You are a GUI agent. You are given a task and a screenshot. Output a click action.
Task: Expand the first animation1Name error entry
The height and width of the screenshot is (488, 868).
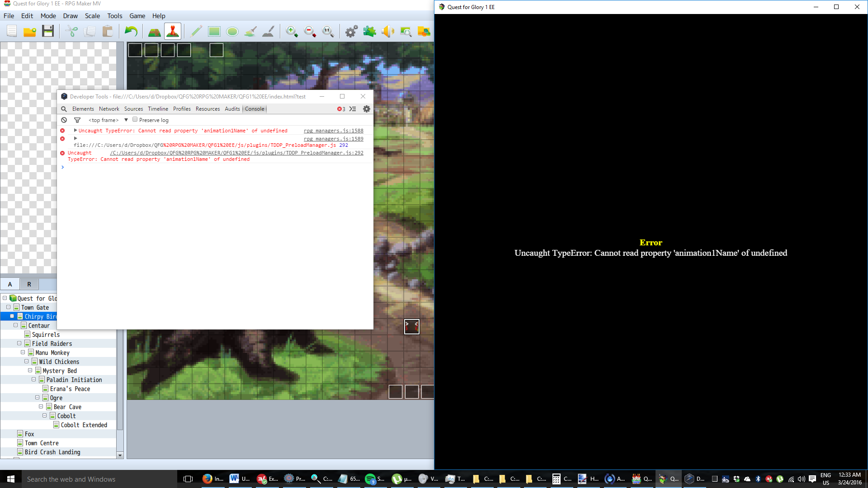pos(75,131)
